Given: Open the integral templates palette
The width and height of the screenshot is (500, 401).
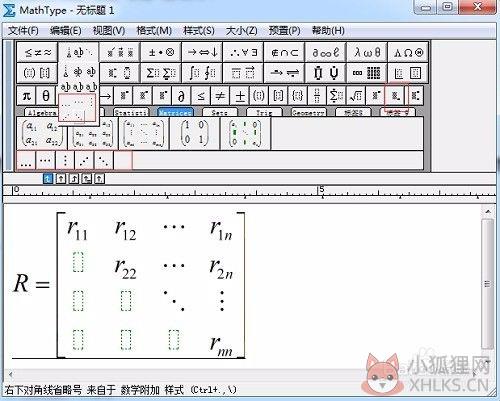Looking at the screenshot, I should 202,73.
